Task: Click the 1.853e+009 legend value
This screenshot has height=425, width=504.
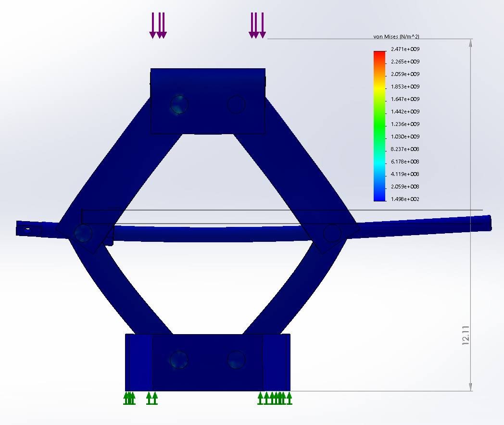Action: click(x=405, y=87)
